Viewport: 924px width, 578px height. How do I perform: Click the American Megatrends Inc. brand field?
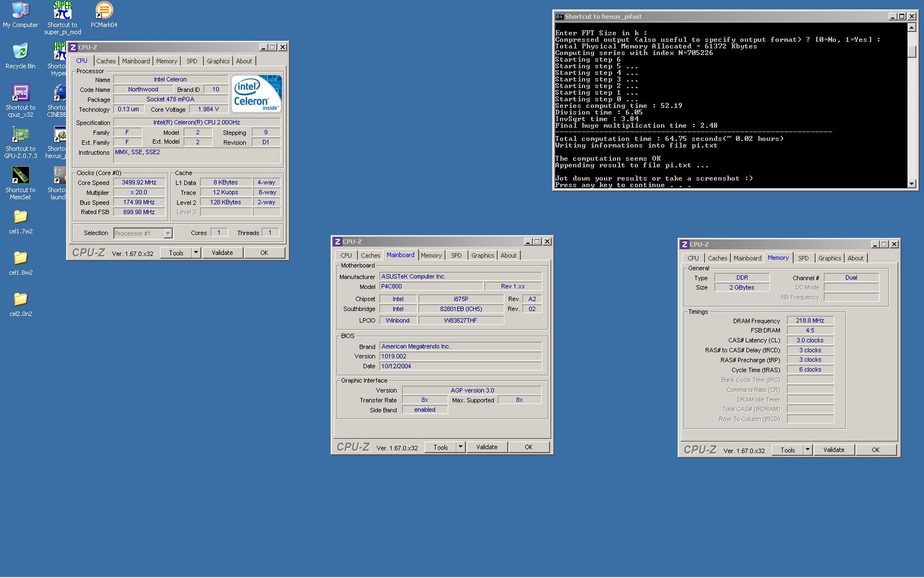click(460, 346)
